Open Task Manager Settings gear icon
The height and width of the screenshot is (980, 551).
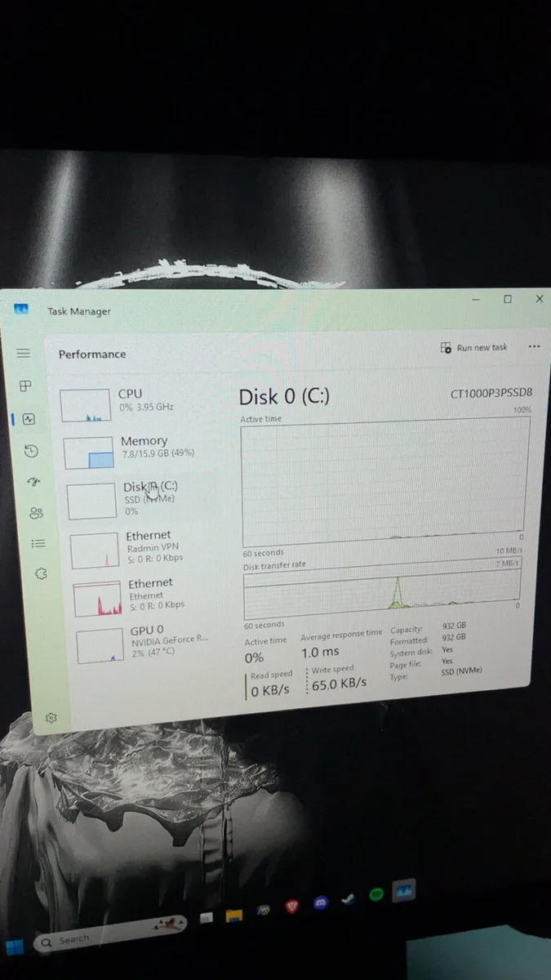[x=51, y=717]
